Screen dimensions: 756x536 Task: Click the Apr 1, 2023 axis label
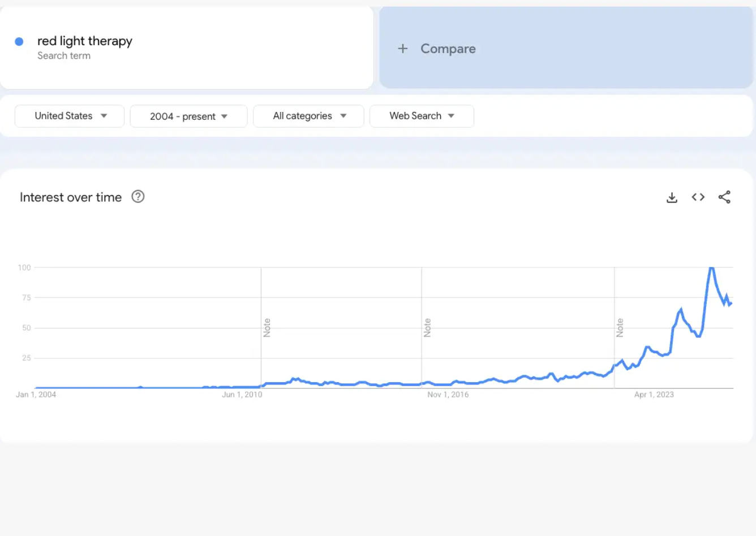[654, 395]
